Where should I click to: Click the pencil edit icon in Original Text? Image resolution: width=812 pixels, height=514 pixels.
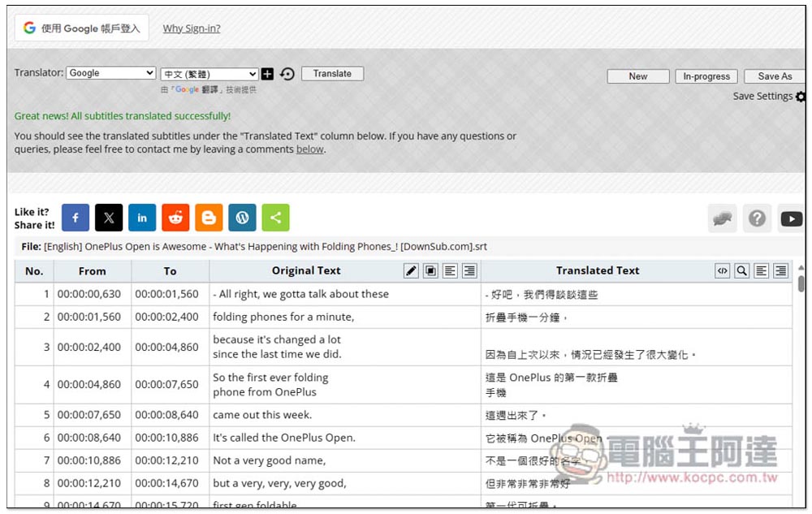tap(411, 270)
